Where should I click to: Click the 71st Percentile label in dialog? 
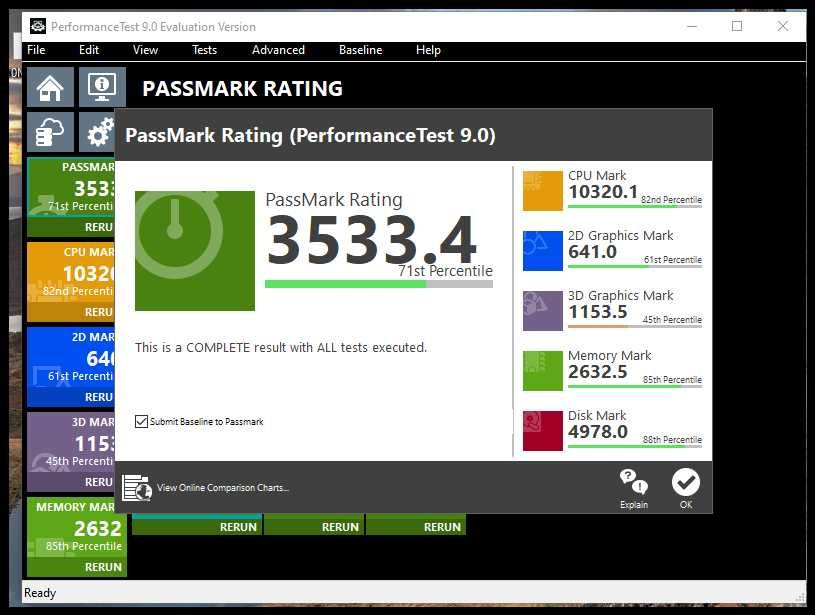[445, 271]
